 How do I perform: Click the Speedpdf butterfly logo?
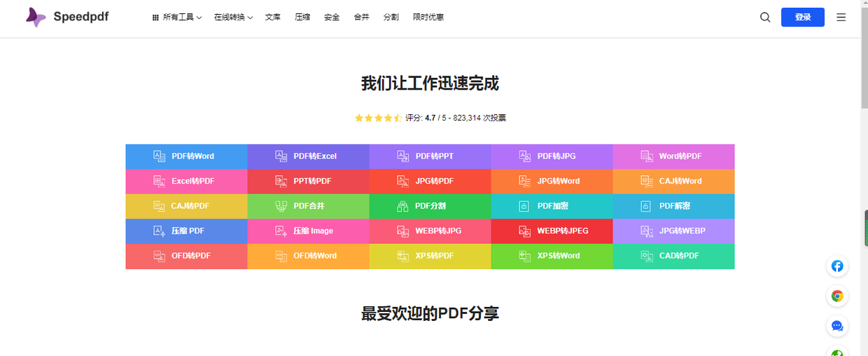pos(36,17)
